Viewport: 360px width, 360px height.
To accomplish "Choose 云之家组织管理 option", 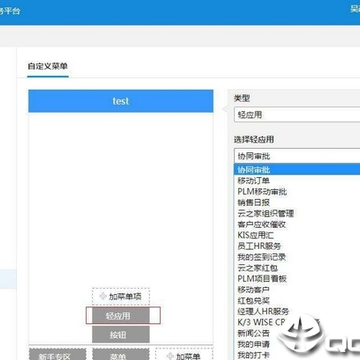I will (x=266, y=213).
